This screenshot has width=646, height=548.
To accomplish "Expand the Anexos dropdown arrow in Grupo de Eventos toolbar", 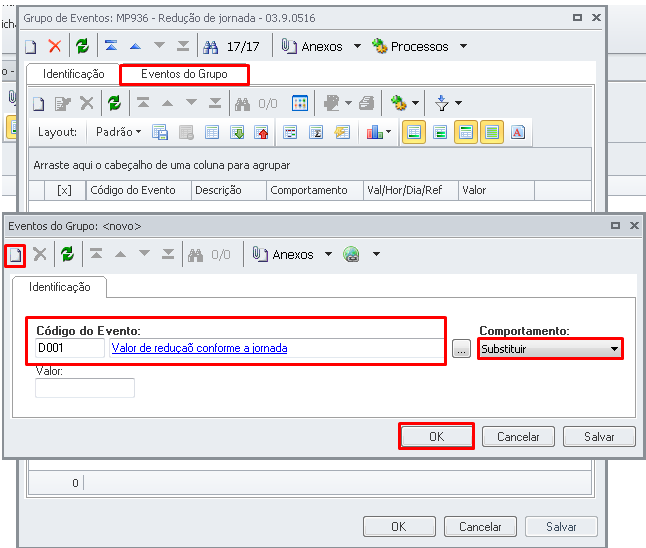I will click(358, 46).
